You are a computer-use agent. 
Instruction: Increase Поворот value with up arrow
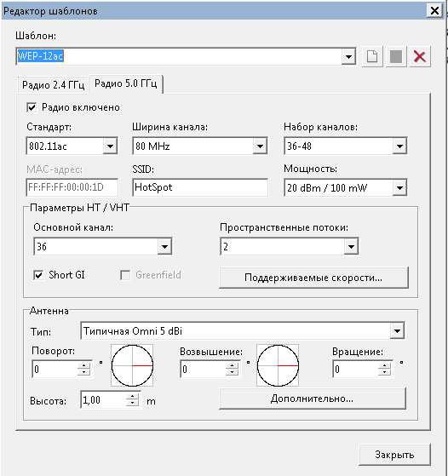coord(83,365)
